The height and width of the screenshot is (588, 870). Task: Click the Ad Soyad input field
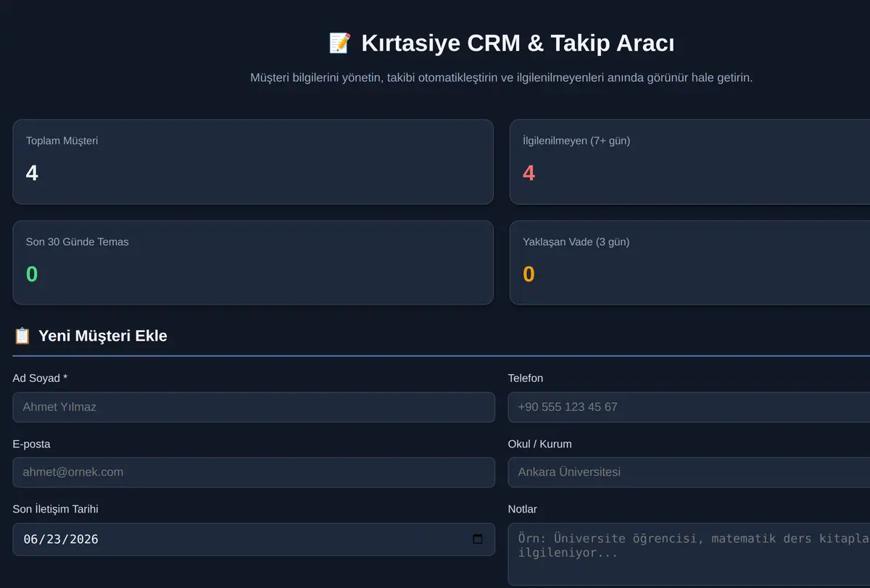pyautogui.click(x=254, y=407)
